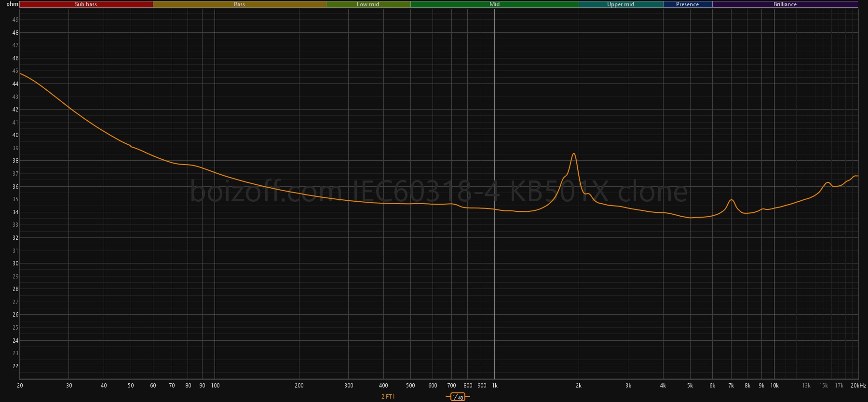Click the 22 value on ohm axis
The width and height of the screenshot is (868, 402).
(x=15, y=366)
